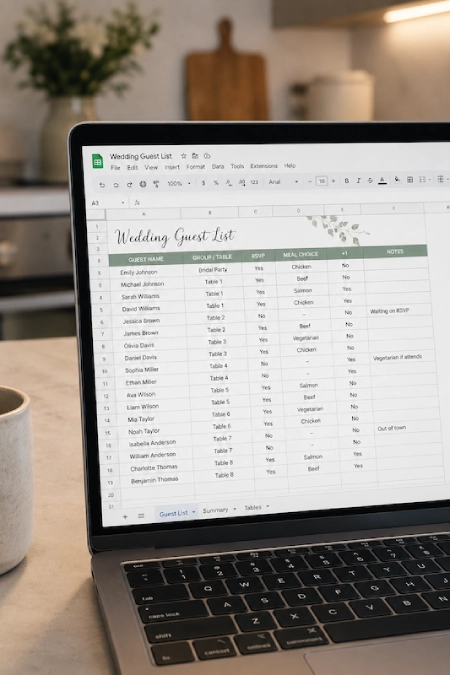450x675 pixels.
Task: Decrease decimal places icon
Action: 229,183
